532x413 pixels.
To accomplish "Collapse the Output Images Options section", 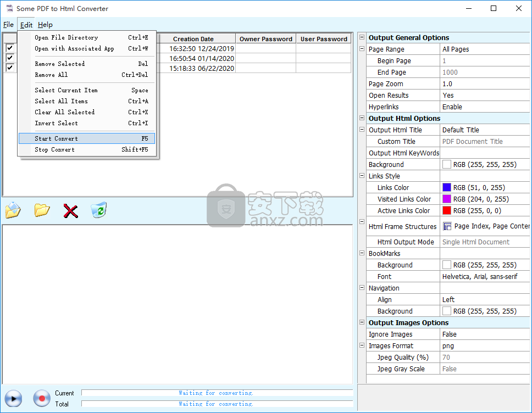I will (x=362, y=322).
